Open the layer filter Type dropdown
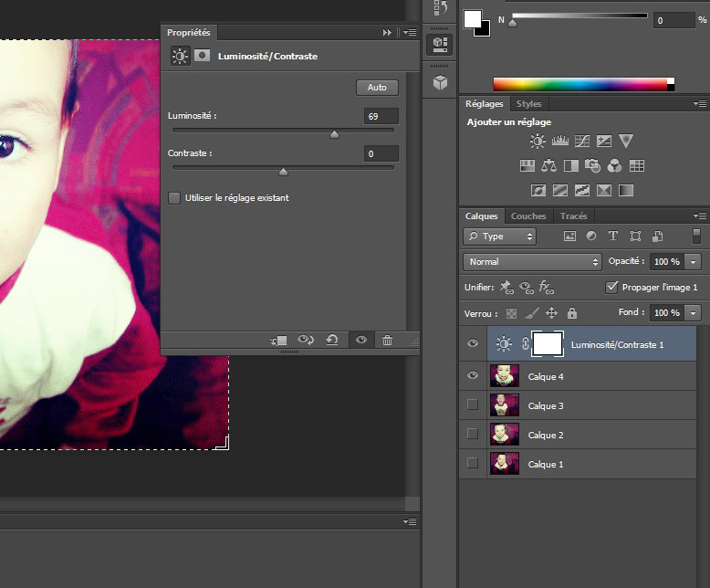The height and width of the screenshot is (588, 710). pos(500,236)
